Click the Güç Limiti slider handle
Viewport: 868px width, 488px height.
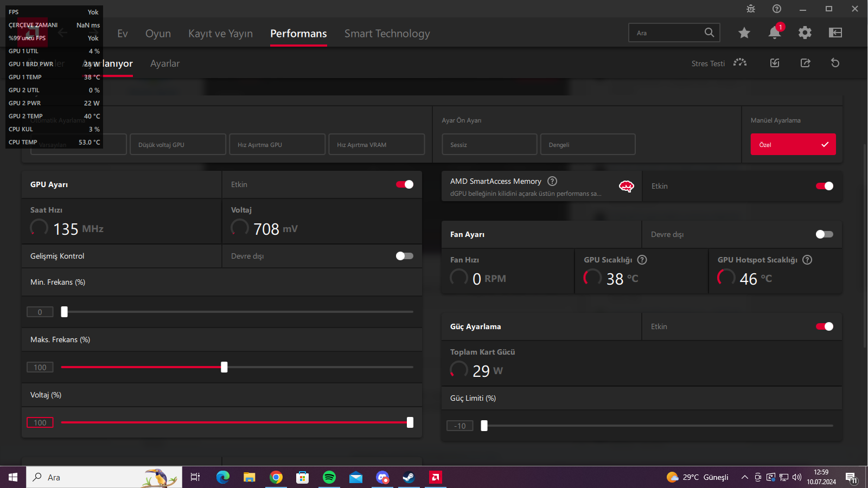[484, 426]
